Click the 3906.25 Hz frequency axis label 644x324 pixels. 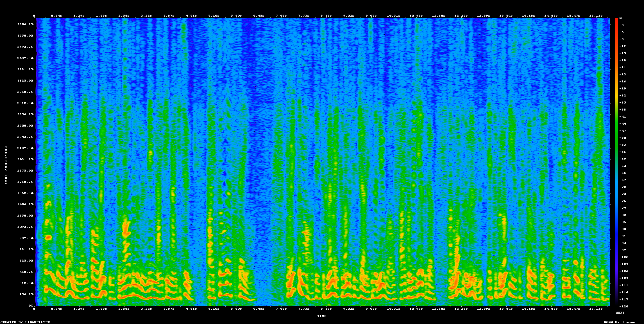pos(25,24)
